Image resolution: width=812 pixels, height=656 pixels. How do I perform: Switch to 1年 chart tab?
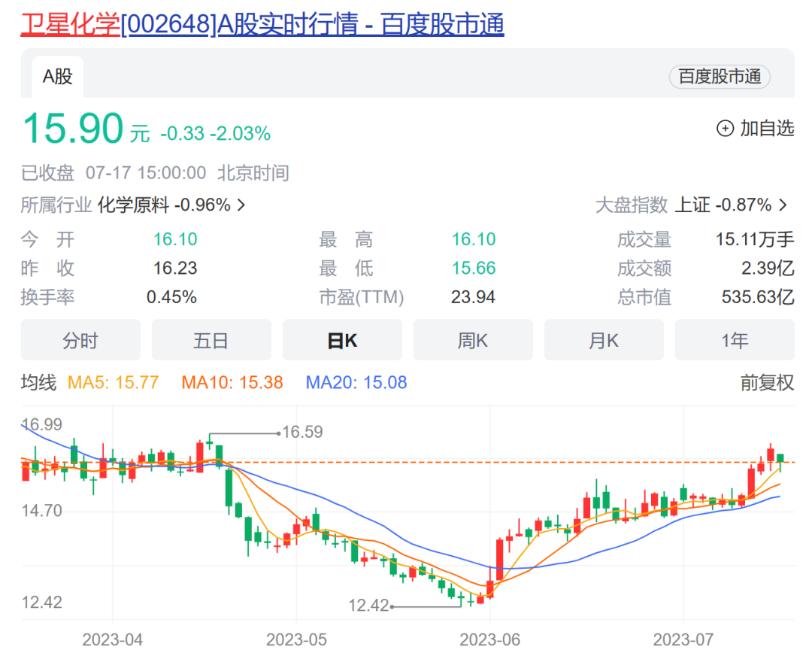coord(735,340)
